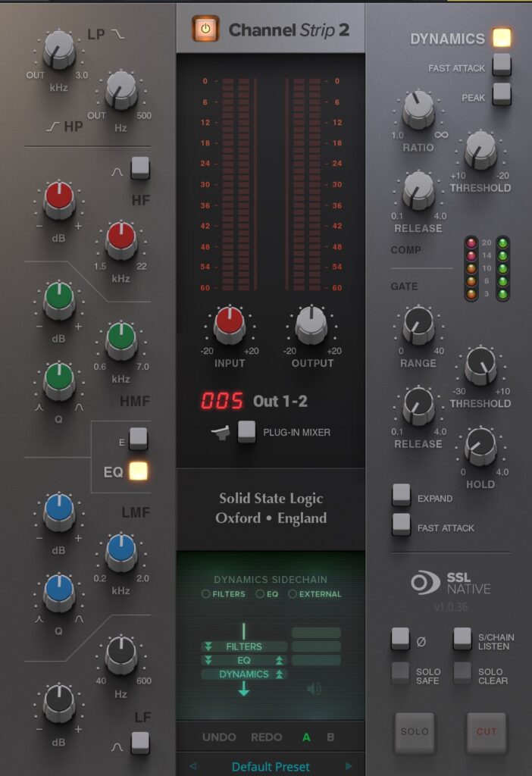
Task: Turn off the EQ in/out button
Action: tap(138, 471)
